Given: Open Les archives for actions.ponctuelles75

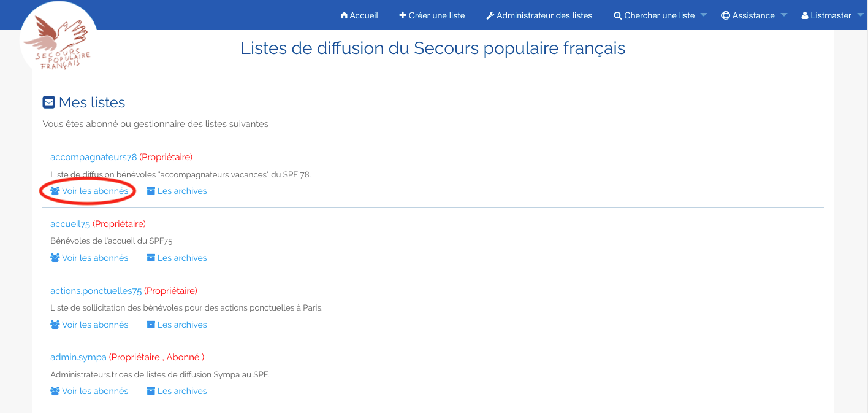Looking at the screenshot, I should (x=182, y=325).
